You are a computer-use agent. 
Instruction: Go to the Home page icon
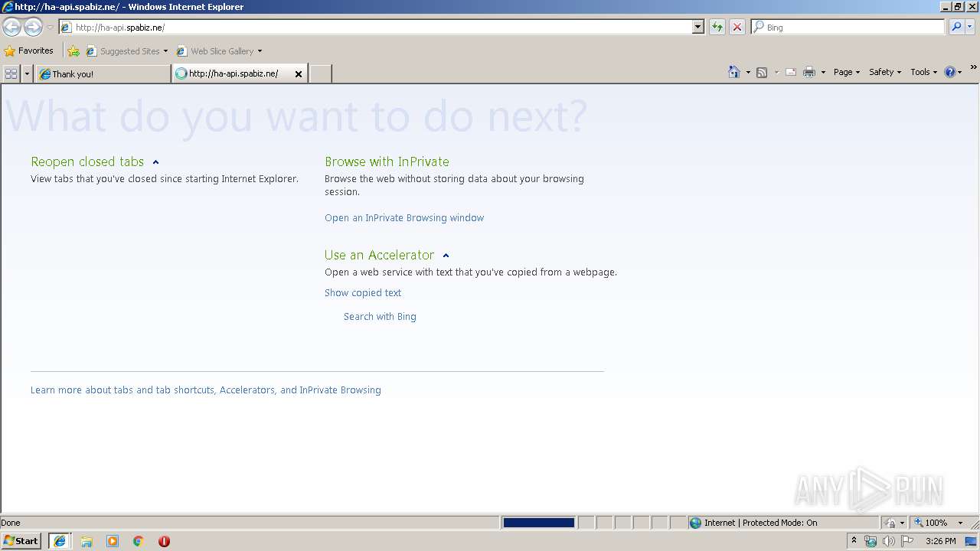733,72
